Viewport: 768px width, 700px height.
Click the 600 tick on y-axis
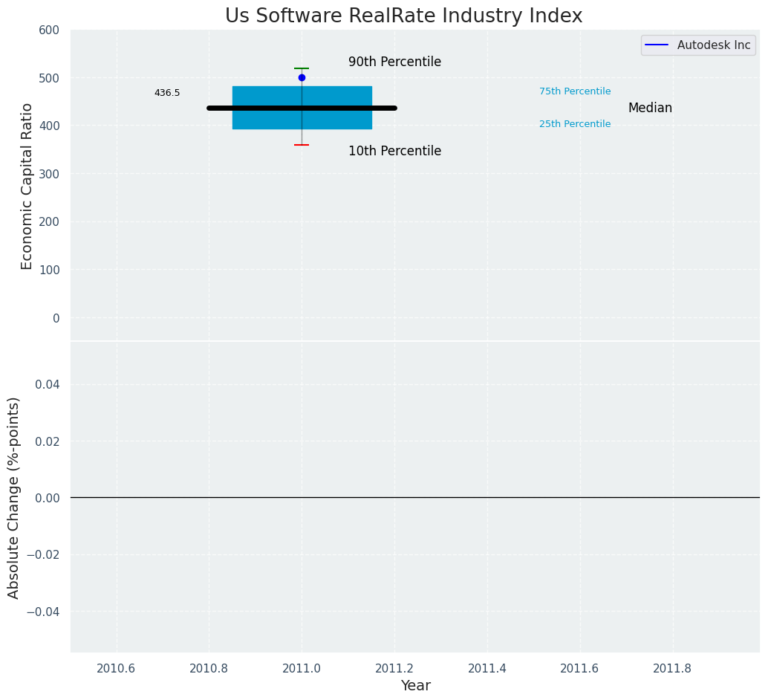coord(49,30)
